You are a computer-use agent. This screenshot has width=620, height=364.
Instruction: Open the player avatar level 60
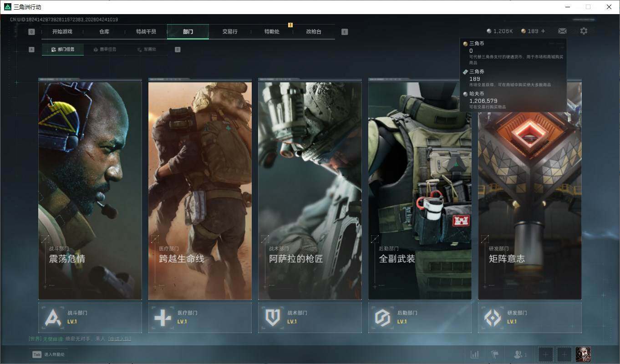583,354
